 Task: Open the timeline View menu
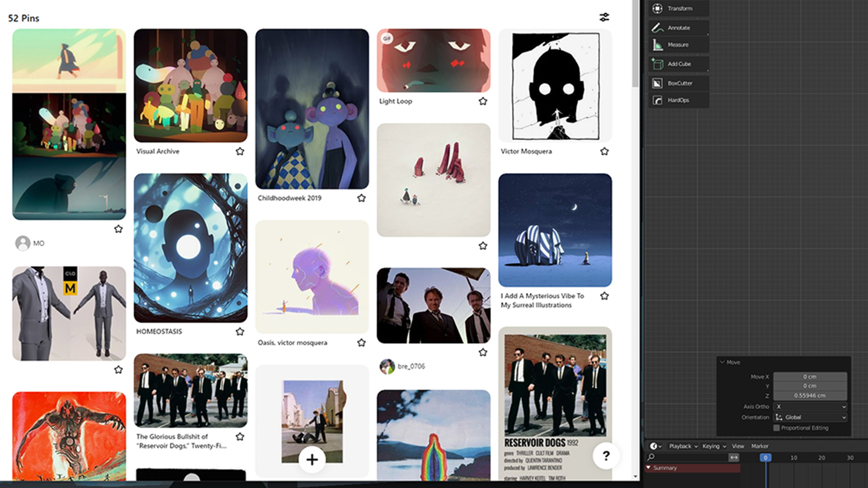pos(738,446)
